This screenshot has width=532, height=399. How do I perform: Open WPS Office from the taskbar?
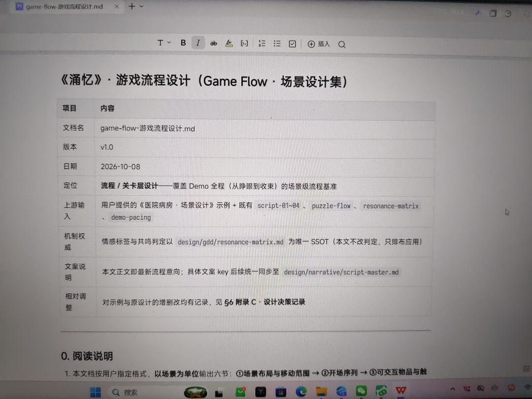click(401, 391)
